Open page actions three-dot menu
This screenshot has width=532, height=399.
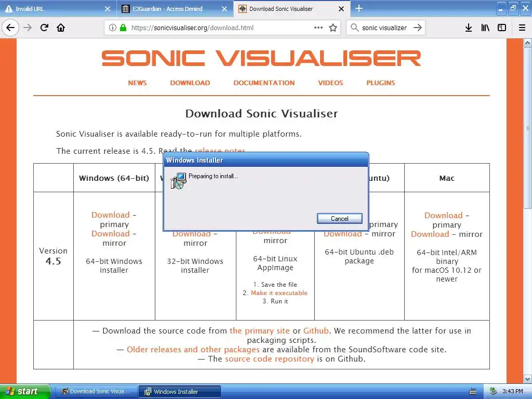pyautogui.click(x=318, y=28)
